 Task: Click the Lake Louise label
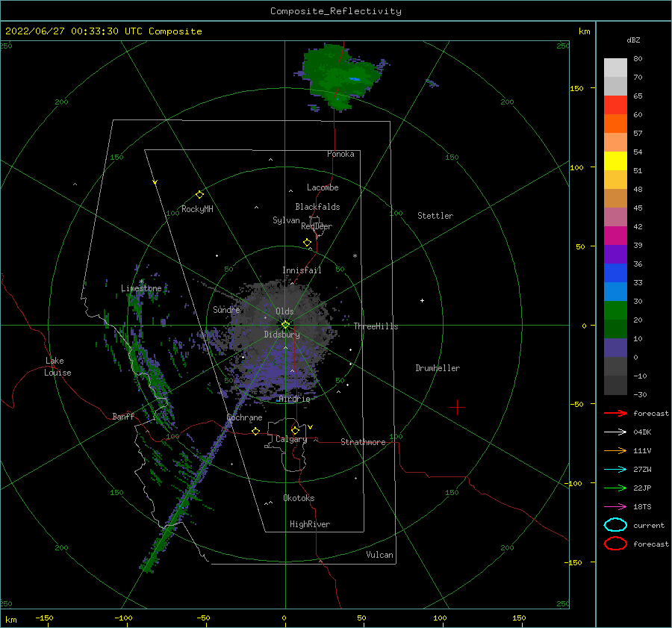57,367
